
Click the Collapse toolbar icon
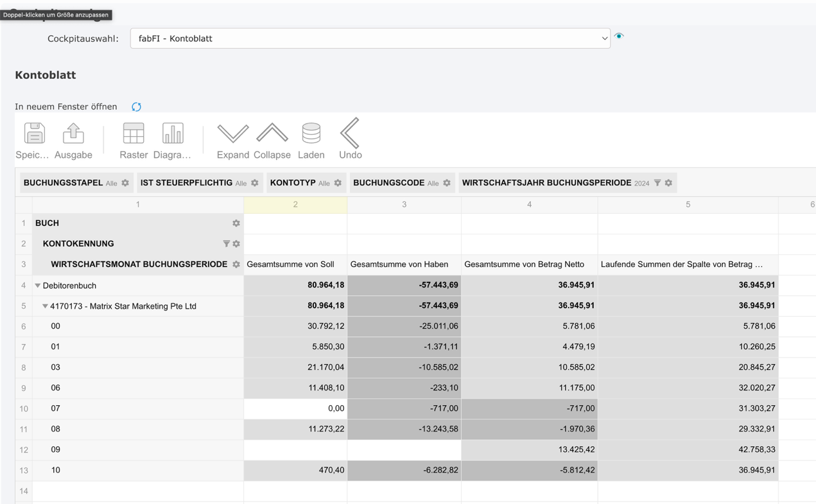click(272, 134)
